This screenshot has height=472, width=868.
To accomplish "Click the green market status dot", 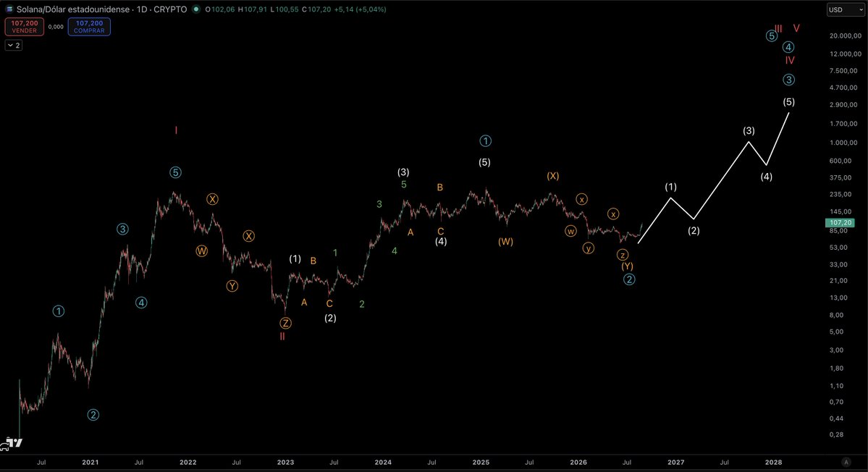I will [x=196, y=9].
